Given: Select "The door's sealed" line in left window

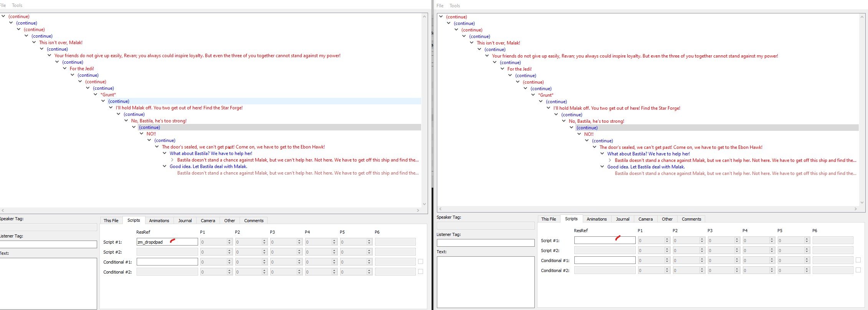Looking at the screenshot, I should [x=243, y=147].
